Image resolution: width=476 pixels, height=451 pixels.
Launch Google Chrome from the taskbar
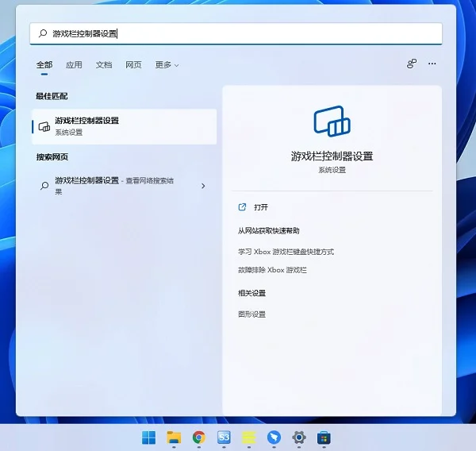pyautogui.click(x=199, y=438)
